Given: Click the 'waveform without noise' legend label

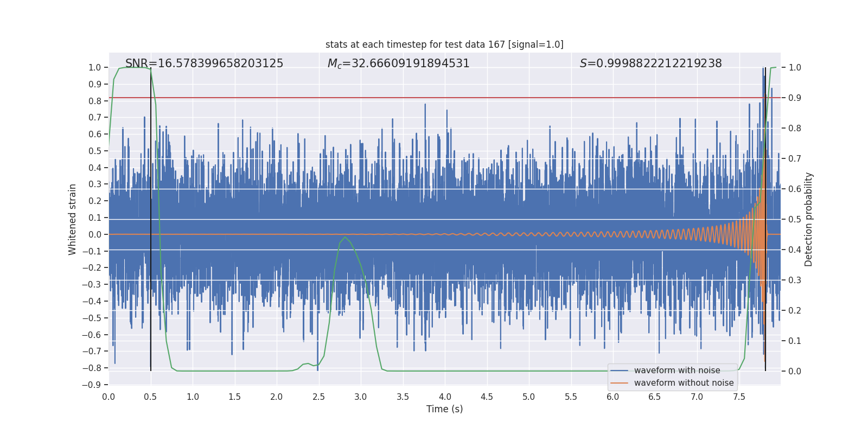Looking at the screenshot, I should pyautogui.click(x=684, y=383).
